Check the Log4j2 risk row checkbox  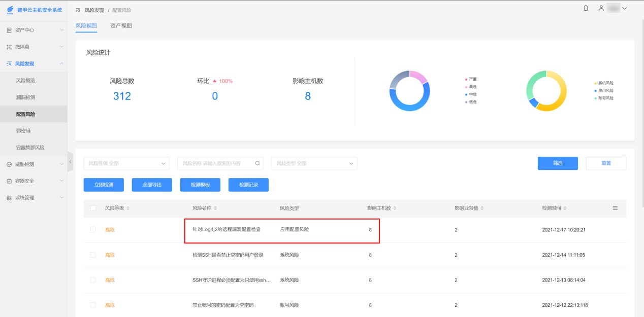(x=93, y=230)
